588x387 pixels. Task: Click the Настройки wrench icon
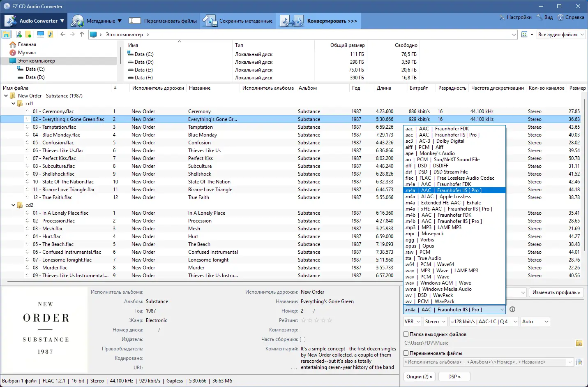(502, 17)
